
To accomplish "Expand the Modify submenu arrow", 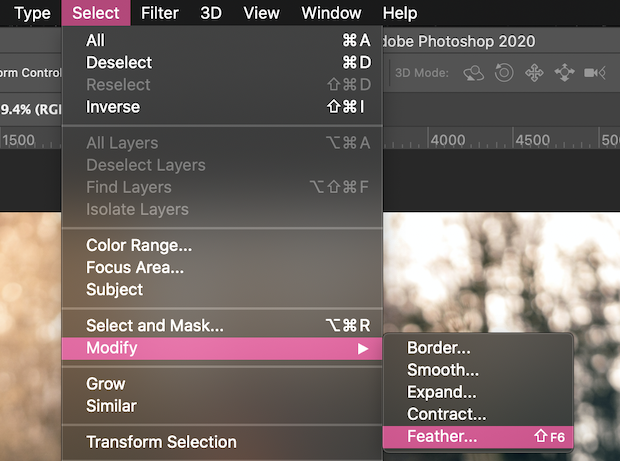I will pyautogui.click(x=363, y=349).
